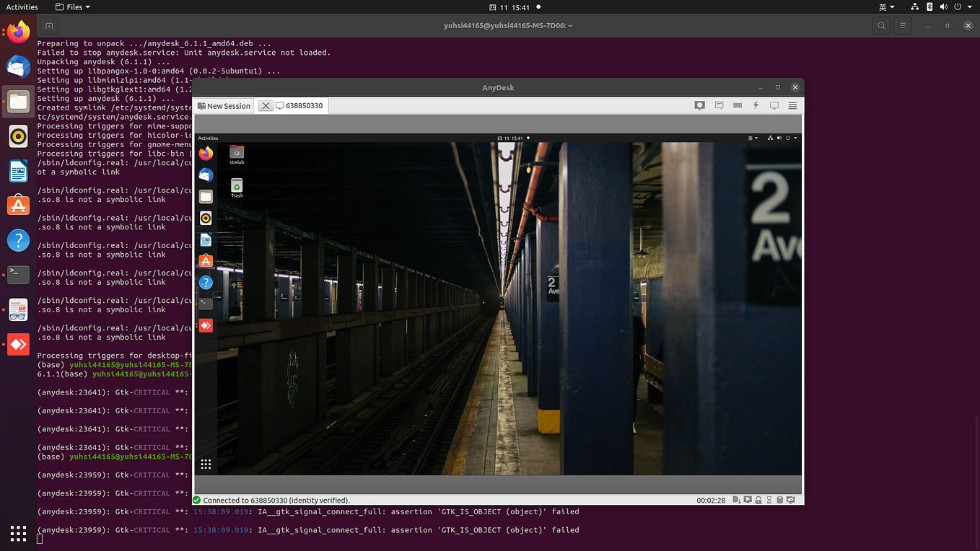Open the Files menu in the host menu bar

(71, 7)
